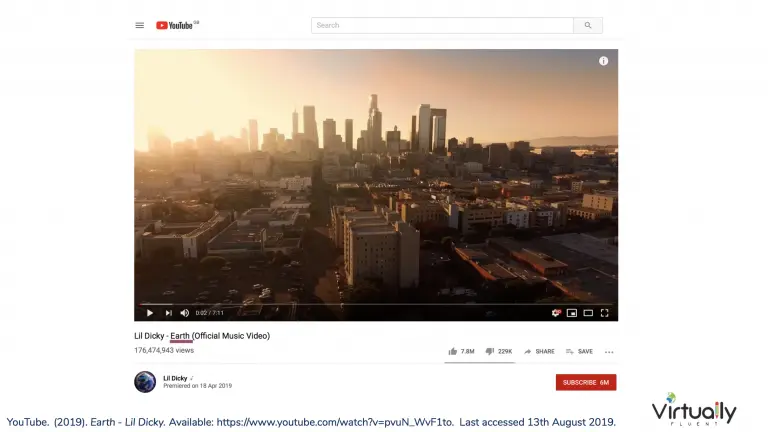Click the video progress bar
The image size is (768, 432).
click(376, 304)
